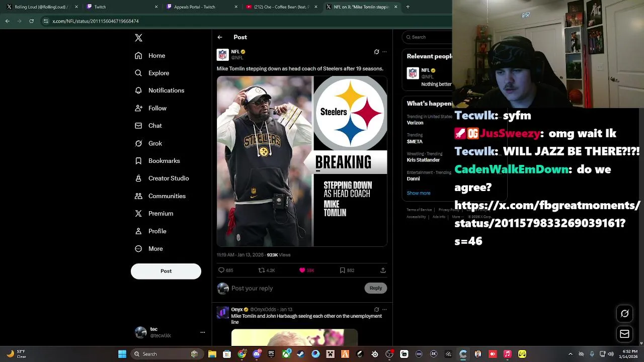The image size is (644, 362).
Task: Open the NFL post's three-dot menu
Action: point(384,52)
